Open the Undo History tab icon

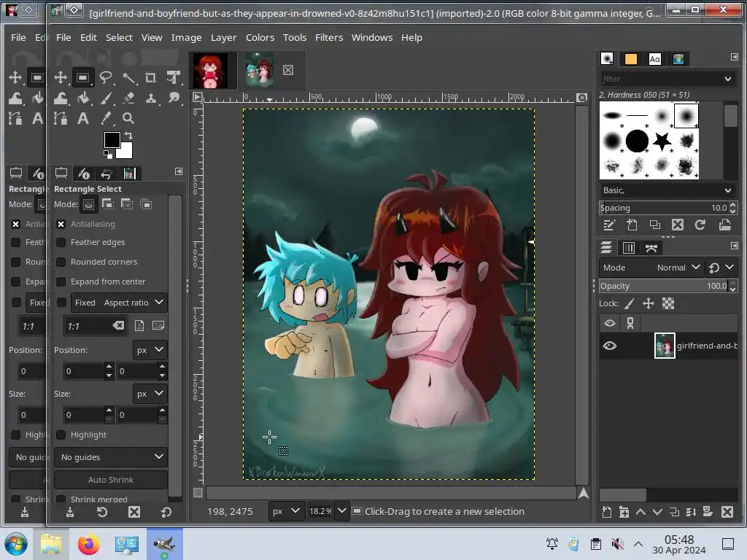click(107, 174)
